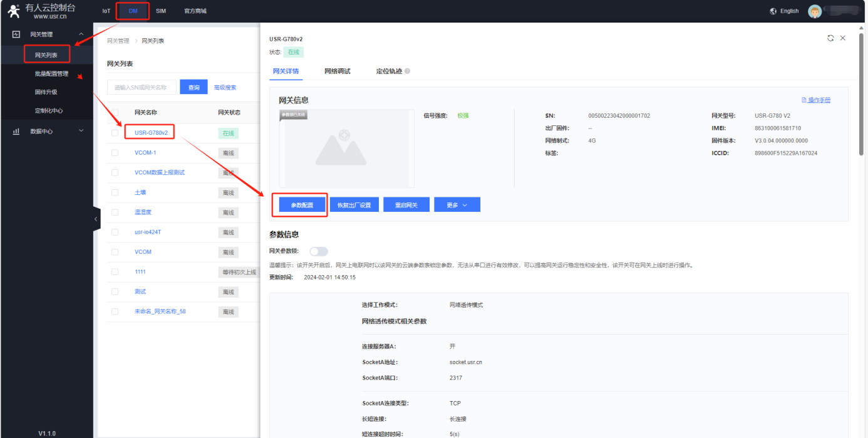
Task: Click the 数据中心 bar chart icon
Action: pyautogui.click(x=16, y=131)
